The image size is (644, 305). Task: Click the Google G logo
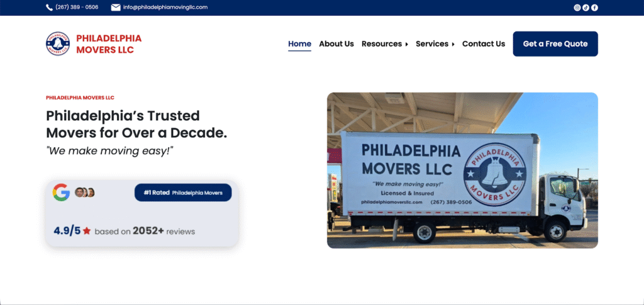click(x=61, y=192)
